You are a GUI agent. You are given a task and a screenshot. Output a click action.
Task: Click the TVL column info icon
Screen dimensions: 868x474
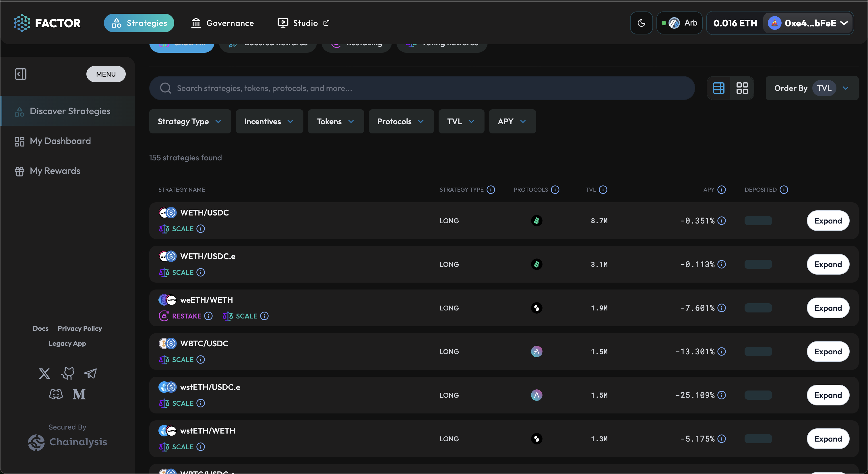coord(603,190)
